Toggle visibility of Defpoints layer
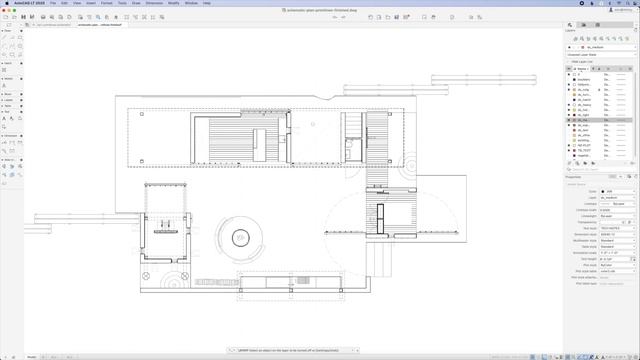The height and width of the screenshot is (360, 640). (569, 84)
